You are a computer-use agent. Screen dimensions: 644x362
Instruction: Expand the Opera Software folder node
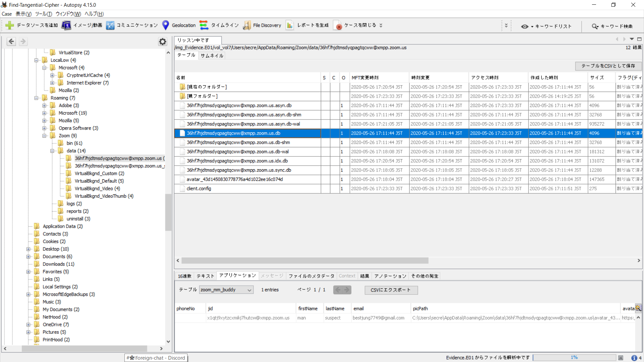click(x=44, y=128)
